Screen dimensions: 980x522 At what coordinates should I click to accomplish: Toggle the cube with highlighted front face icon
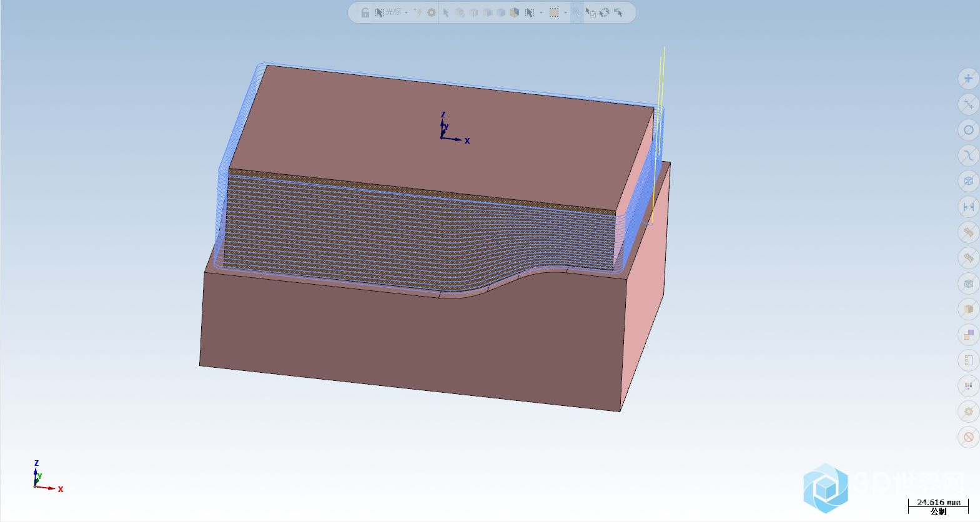pyautogui.click(x=473, y=12)
